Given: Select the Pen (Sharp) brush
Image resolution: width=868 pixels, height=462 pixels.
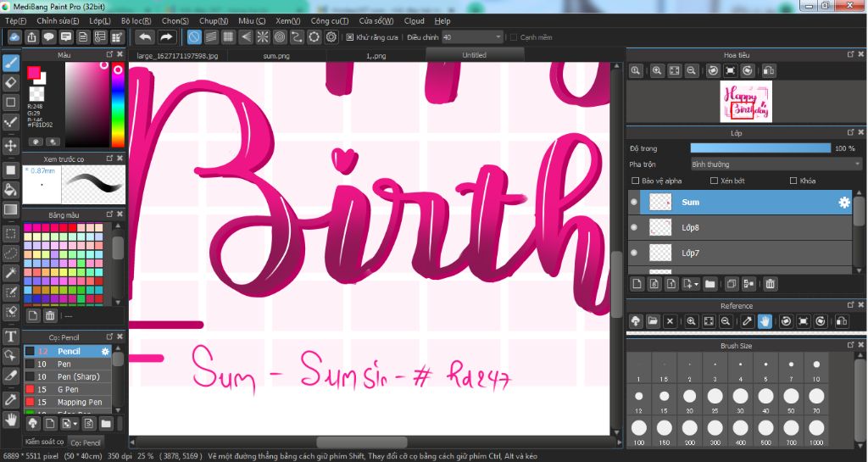Looking at the screenshot, I should (68, 376).
